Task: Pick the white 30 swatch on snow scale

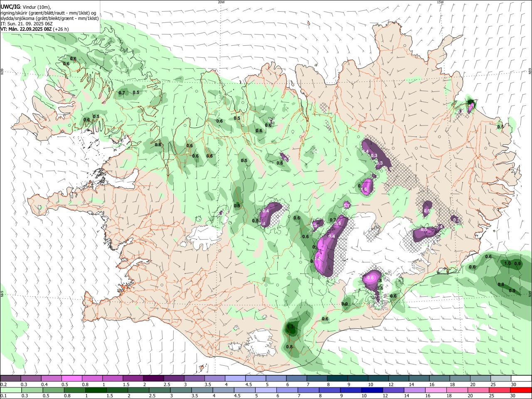Action: tap(521, 378)
